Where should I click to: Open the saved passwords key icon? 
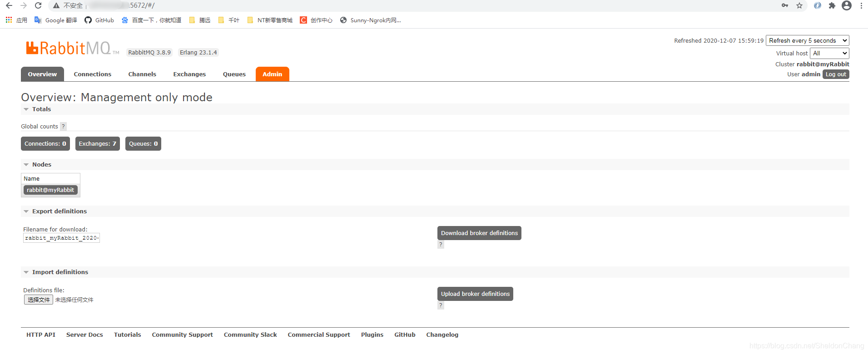(785, 5)
